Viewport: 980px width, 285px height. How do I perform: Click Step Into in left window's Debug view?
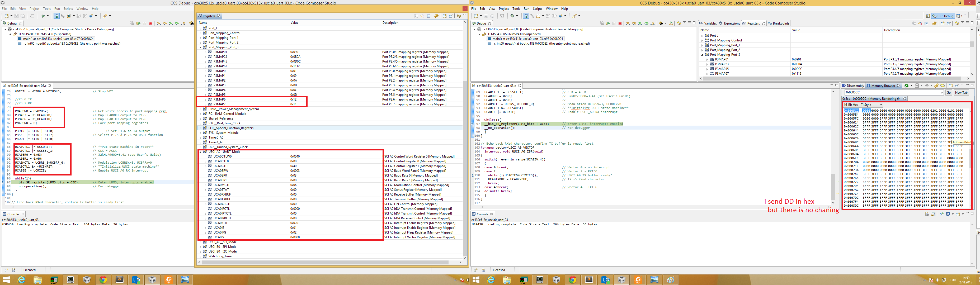(159, 23)
